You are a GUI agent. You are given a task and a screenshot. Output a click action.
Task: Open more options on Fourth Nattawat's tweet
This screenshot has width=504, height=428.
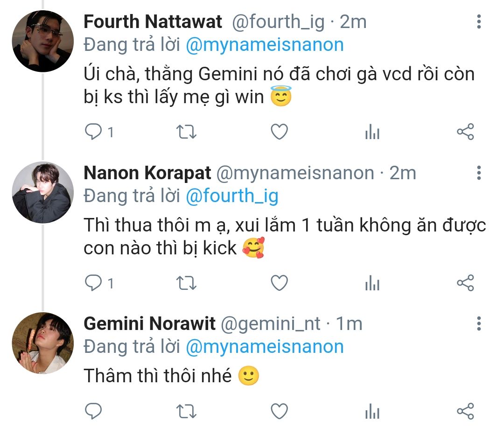[479, 21]
